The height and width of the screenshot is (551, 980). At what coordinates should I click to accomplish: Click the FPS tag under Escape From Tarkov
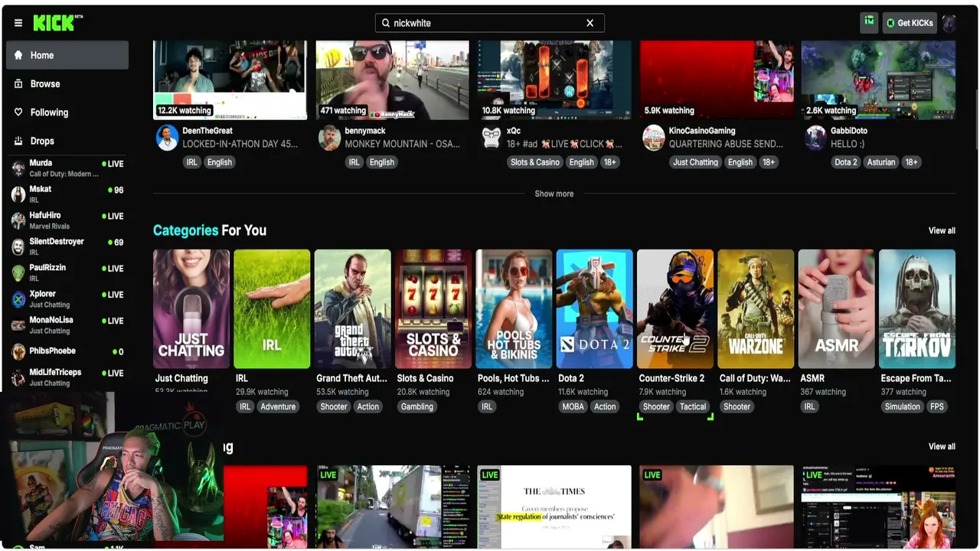pos(937,406)
